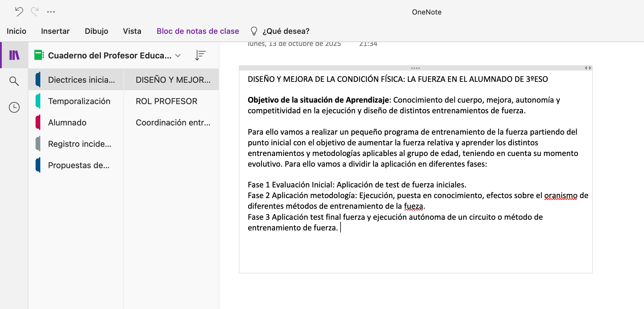Click the note container width arrows
Image resolution: width=644 pixels, height=309 pixels.
[x=588, y=68]
